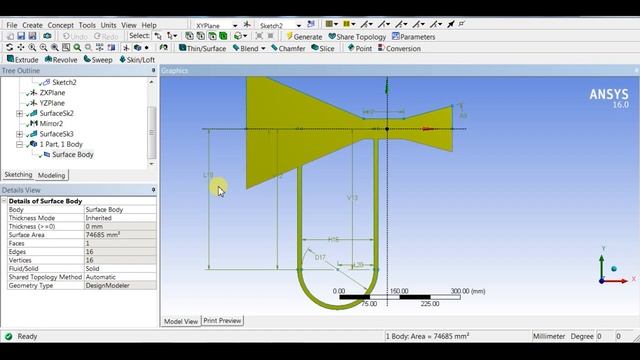The image size is (640, 360).
Task: Click the Save As icon
Action: [x=32, y=36]
